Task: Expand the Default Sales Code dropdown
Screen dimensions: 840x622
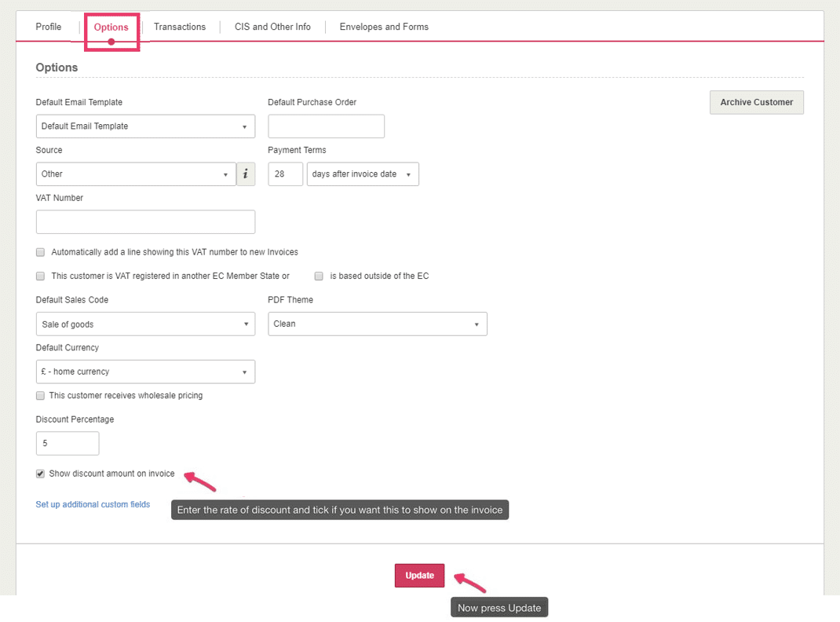Action: (145, 324)
